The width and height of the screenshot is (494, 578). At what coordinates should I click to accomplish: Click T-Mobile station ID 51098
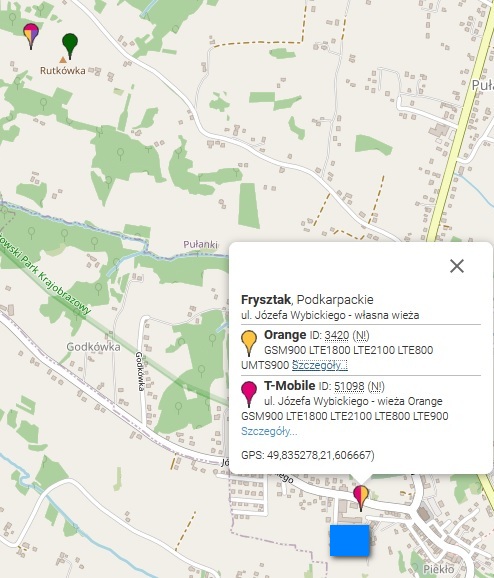pyautogui.click(x=349, y=386)
